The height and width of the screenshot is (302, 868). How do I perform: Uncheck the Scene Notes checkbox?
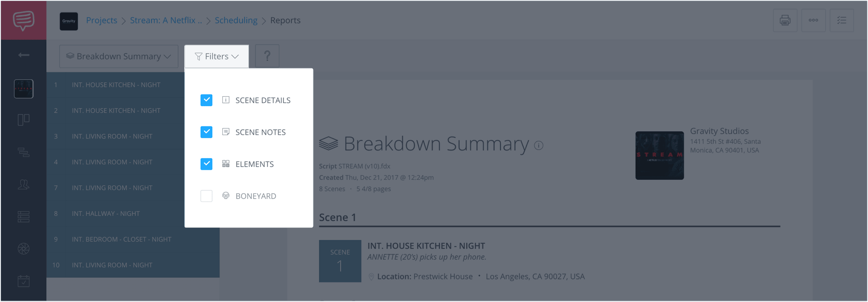click(206, 132)
